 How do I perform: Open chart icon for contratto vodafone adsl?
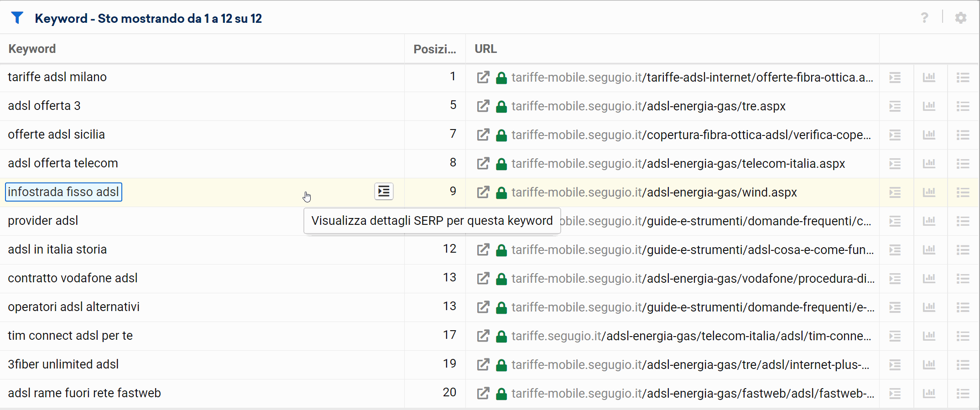929,279
